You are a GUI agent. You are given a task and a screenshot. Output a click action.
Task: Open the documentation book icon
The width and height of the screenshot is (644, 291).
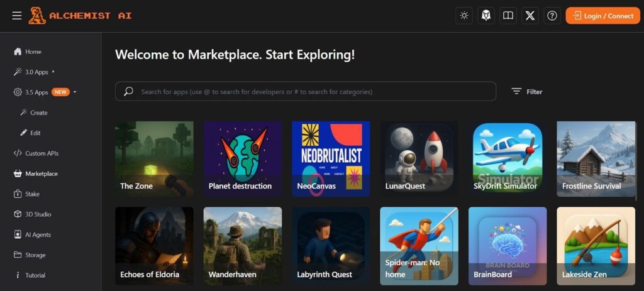pyautogui.click(x=508, y=16)
